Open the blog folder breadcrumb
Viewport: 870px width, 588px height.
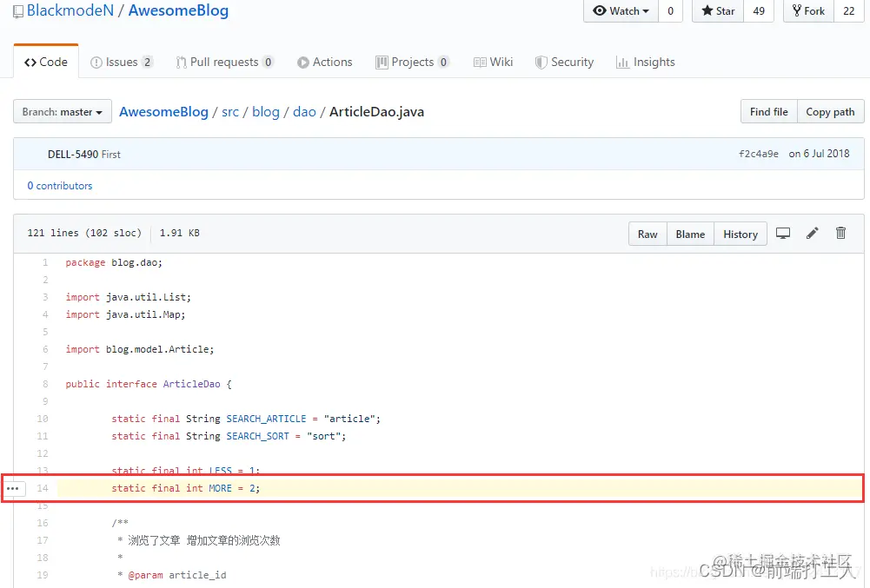pyautogui.click(x=266, y=111)
